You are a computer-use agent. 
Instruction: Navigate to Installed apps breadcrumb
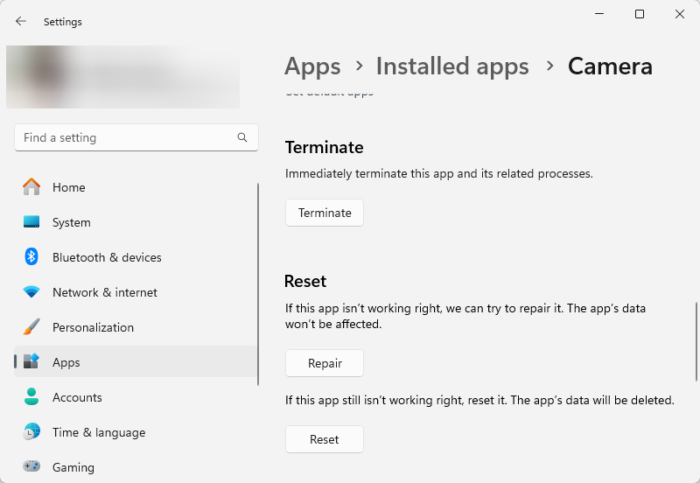[x=452, y=67]
